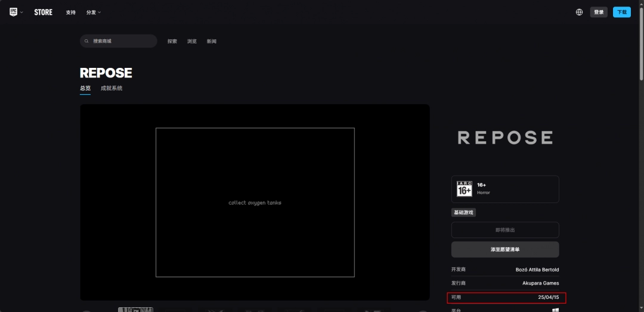Click the Windows platform icon
Screen dimensions: 644x312
555,310
